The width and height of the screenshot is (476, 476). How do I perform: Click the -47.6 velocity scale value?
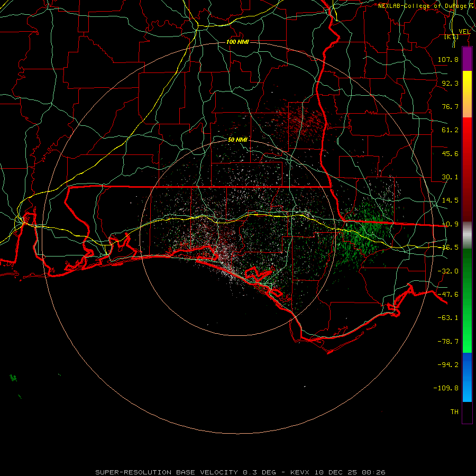[448, 295]
